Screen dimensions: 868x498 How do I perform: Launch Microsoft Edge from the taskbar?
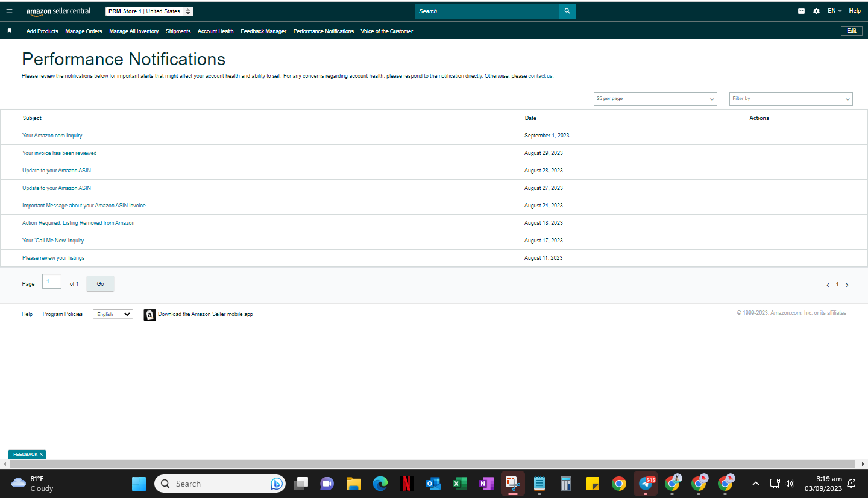tap(380, 484)
